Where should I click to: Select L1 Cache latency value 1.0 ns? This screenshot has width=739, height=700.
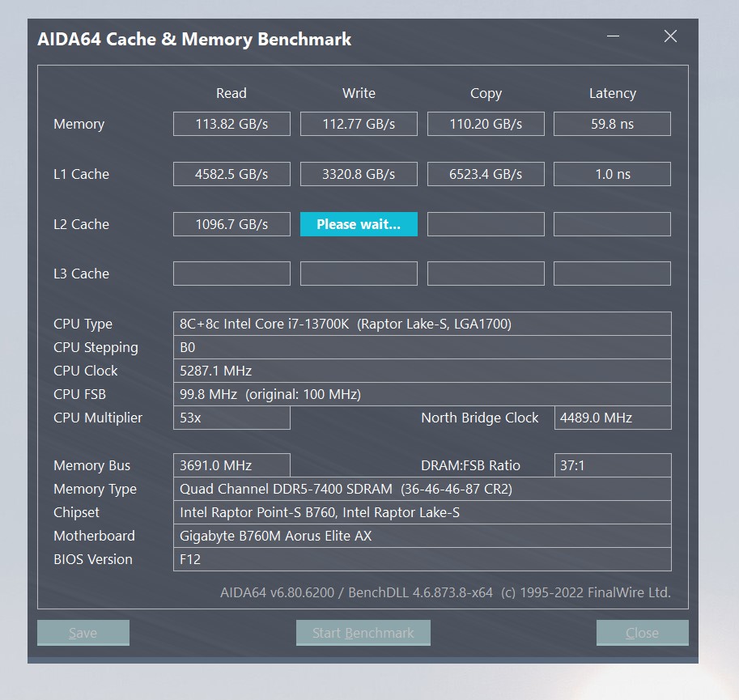coord(612,174)
